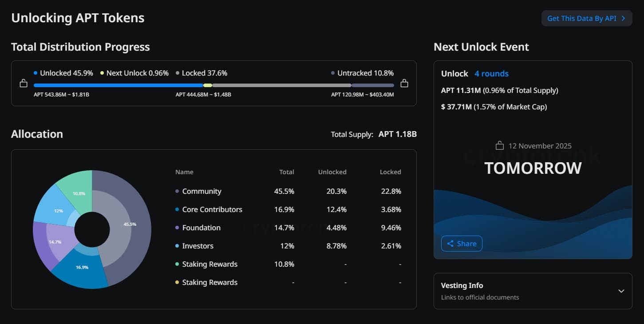Click the Foundation legend dot
The height and width of the screenshot is (324, 644).
[178, 228]
